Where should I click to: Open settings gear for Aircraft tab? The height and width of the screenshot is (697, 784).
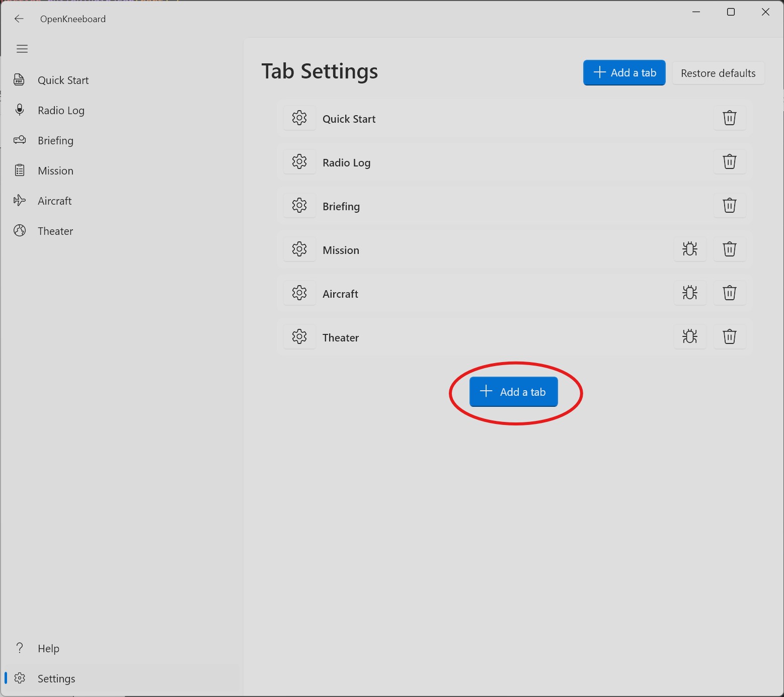point(299,293)
